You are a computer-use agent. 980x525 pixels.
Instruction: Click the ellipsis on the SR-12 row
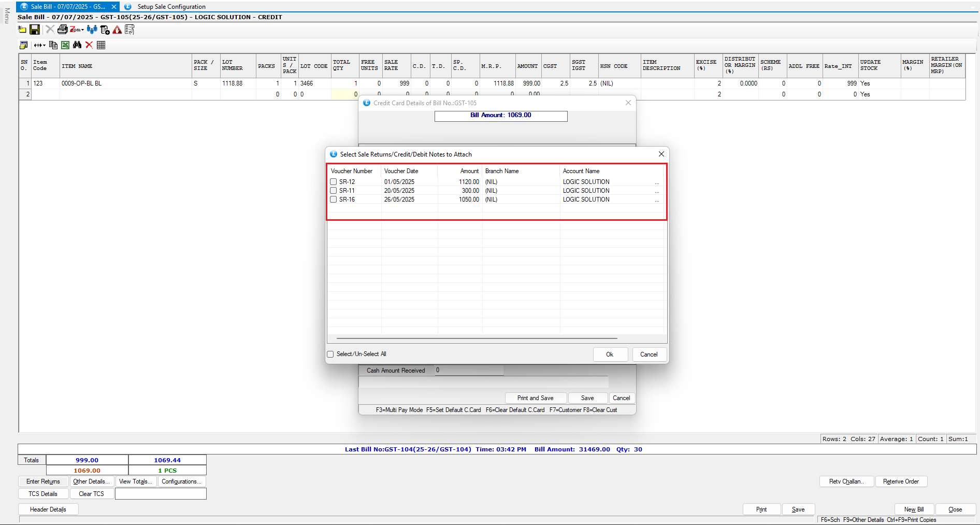tap(657, 182)
